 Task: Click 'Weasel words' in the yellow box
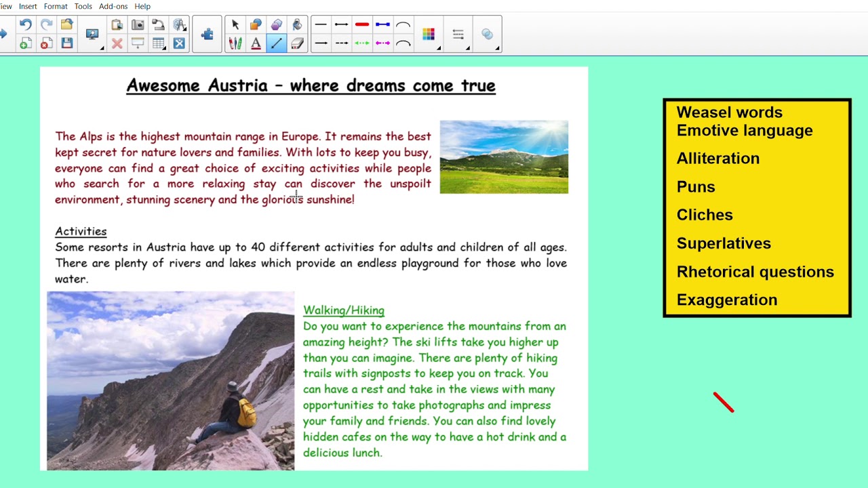729,113
